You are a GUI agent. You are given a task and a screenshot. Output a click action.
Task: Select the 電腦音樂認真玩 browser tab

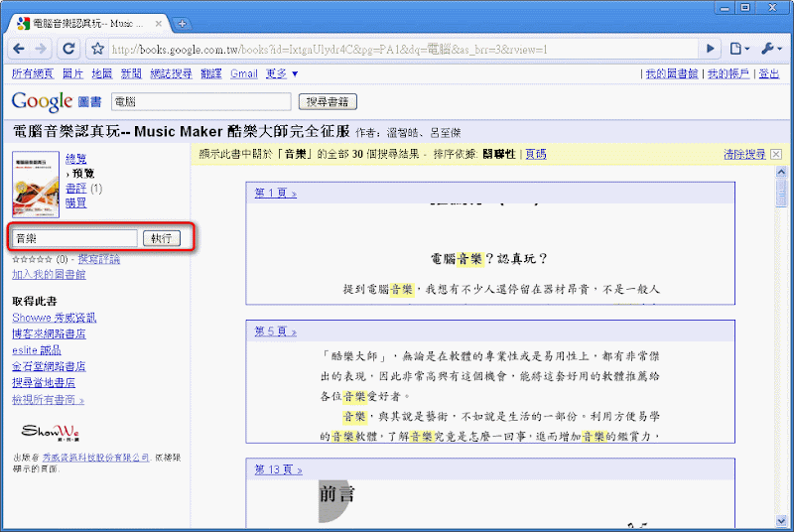[89, 22]
